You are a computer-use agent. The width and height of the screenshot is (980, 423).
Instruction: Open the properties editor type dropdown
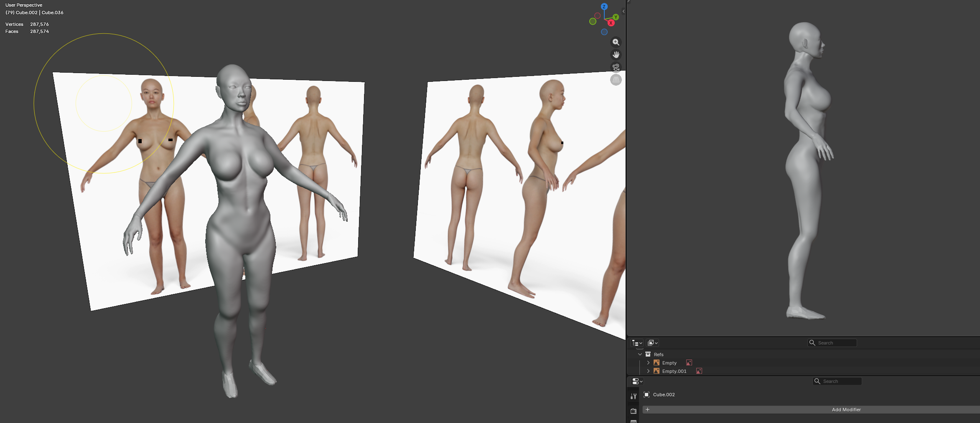[637, 381]
